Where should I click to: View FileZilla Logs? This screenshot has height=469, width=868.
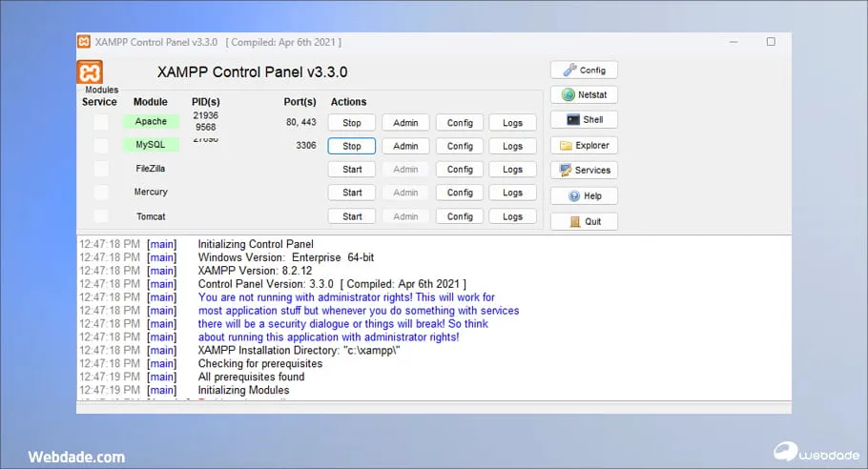click(x=512, y=170)
